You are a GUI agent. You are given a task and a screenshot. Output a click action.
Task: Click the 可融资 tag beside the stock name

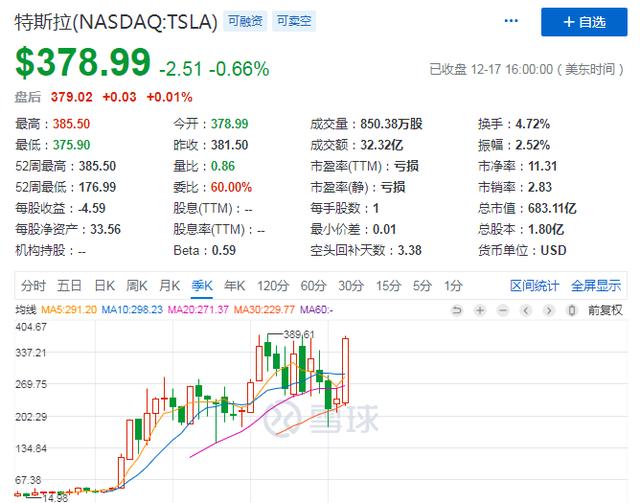245,19
